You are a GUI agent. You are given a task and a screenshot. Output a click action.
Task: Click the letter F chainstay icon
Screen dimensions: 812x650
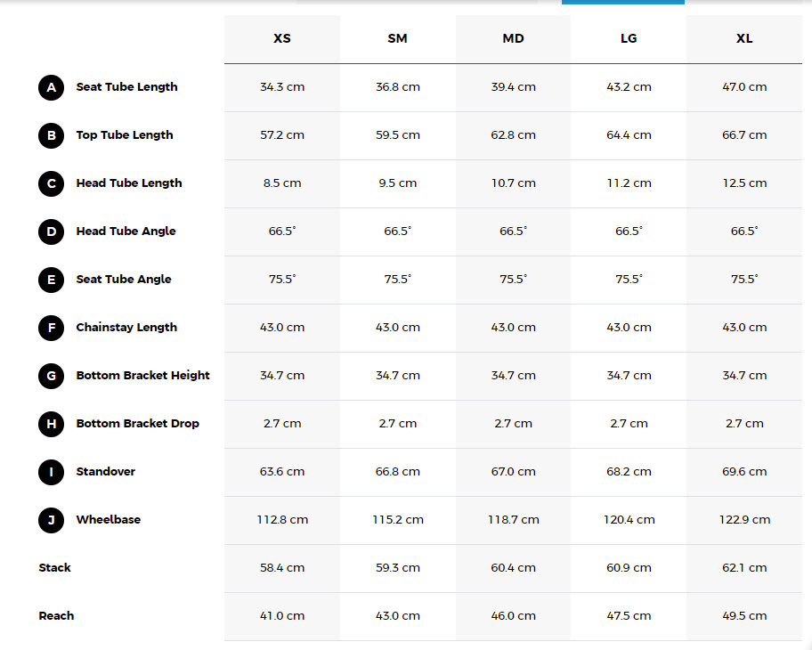pyautogui.click(x=52, y=328)
